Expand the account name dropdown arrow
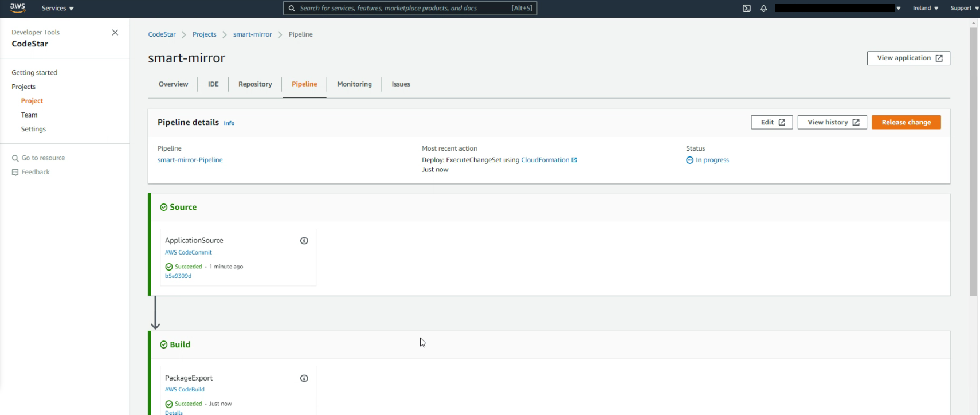Viewport: 980px width, 415px height. (898, 8)
